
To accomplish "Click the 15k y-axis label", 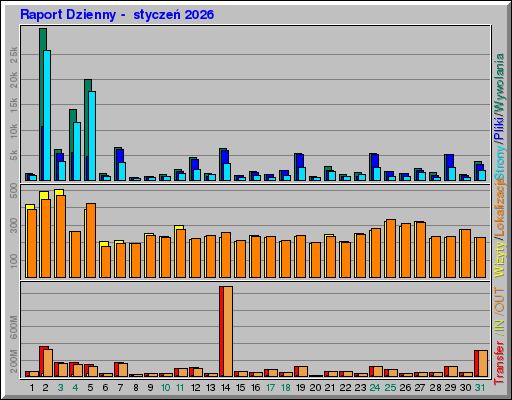I will [14, 105].
